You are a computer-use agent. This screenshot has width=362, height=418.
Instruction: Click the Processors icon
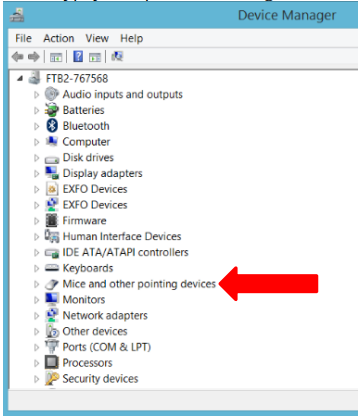[x=52, y=362]
